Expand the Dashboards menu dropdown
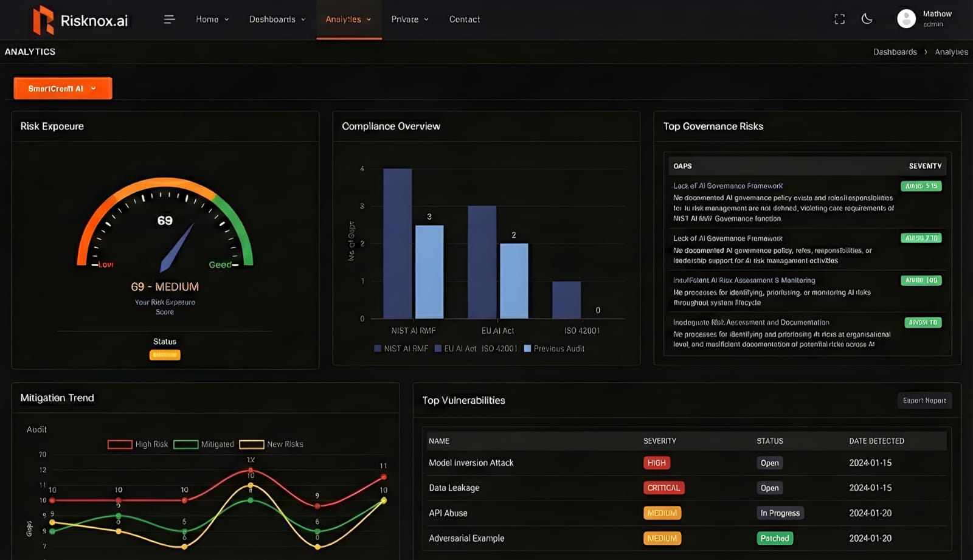The image size is (973, 560). (x=277, y=19)
